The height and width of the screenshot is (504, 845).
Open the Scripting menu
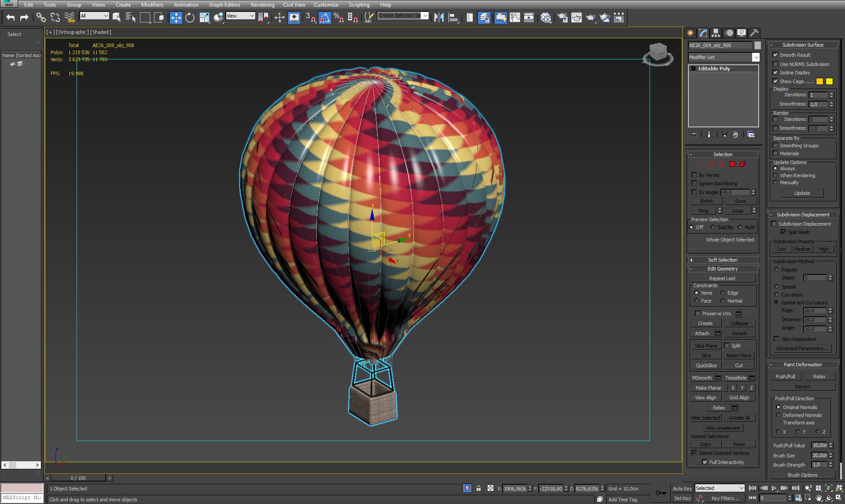click(x=359, y=4)
